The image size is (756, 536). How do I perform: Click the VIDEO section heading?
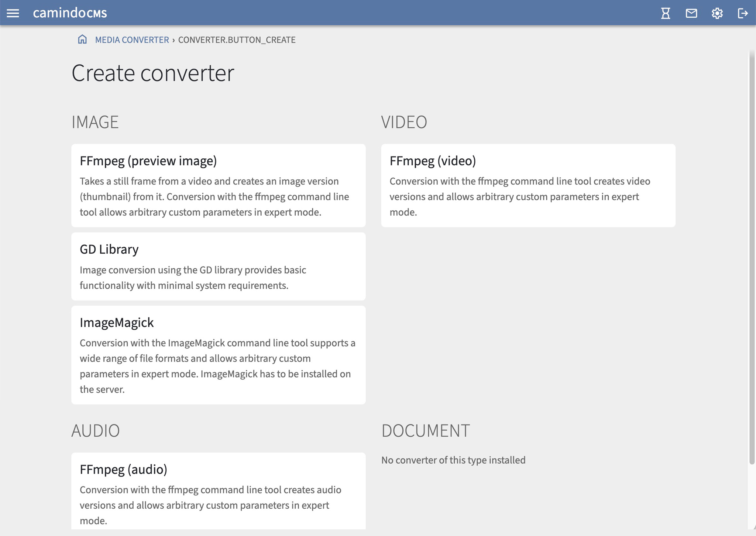tap(404, 122)
